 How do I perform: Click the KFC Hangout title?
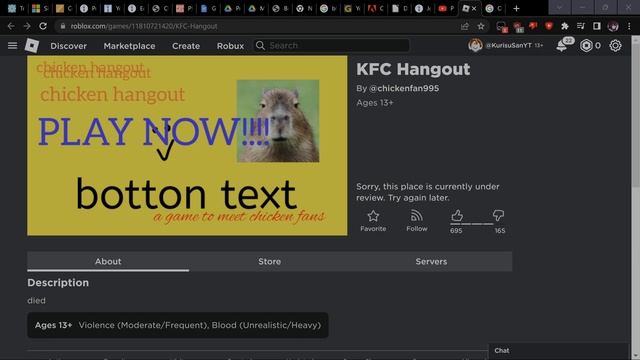pos(413,69)
